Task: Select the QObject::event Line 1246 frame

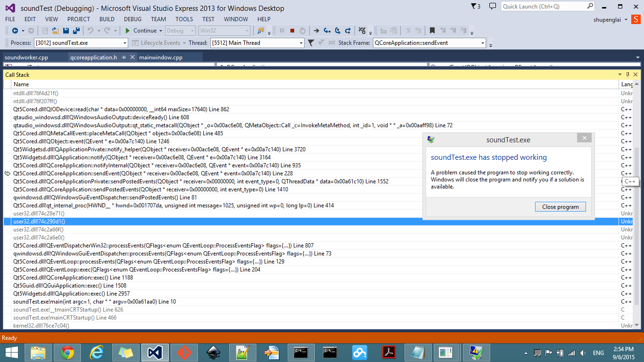Action: 91,141
